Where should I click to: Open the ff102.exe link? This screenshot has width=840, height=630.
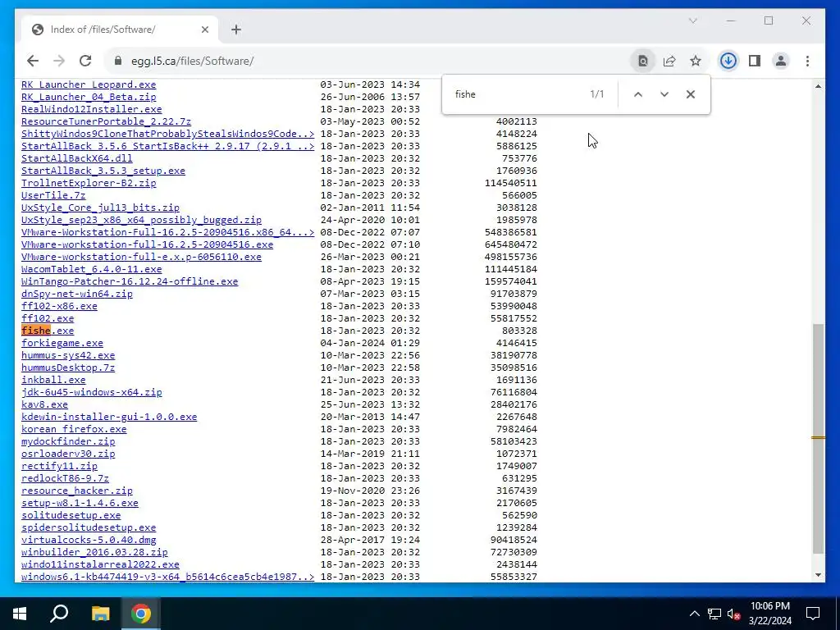click(x=48, y=318)
